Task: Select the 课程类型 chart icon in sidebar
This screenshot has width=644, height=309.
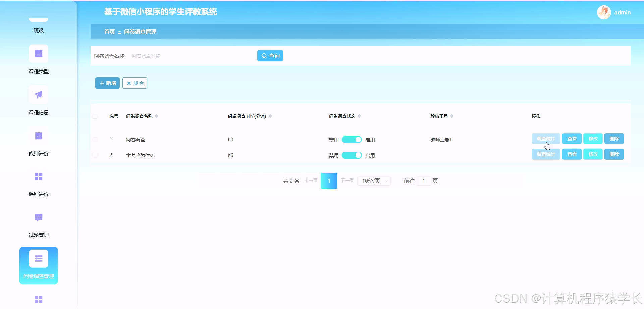Action: click(38, 53)
